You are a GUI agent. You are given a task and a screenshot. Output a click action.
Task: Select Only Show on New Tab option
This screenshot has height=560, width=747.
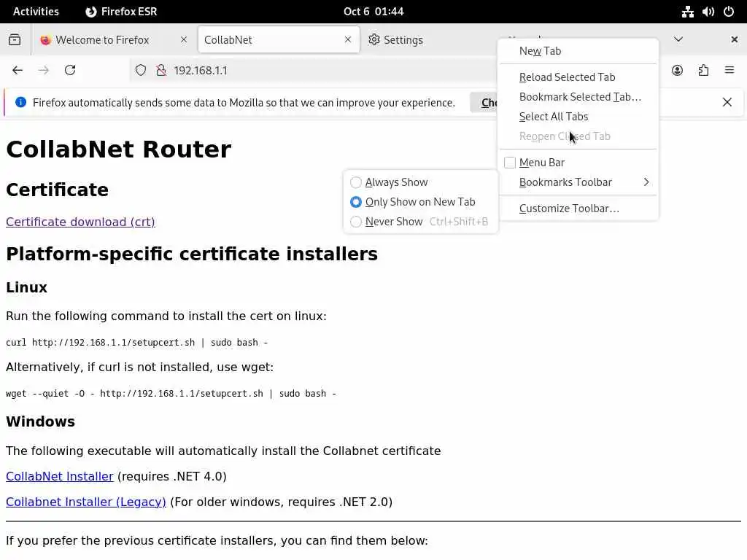420,202
